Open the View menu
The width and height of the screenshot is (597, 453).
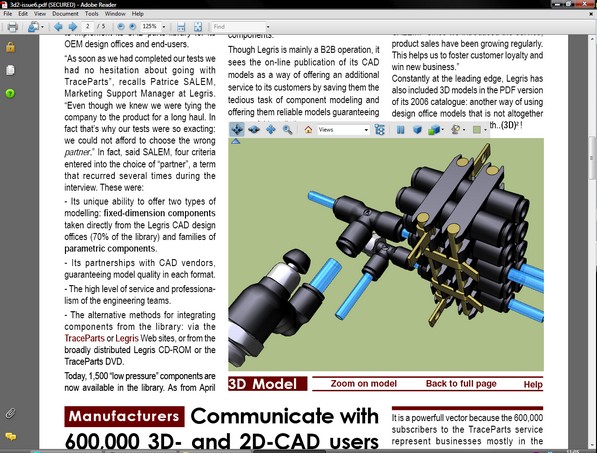click(x=40, y=14)
